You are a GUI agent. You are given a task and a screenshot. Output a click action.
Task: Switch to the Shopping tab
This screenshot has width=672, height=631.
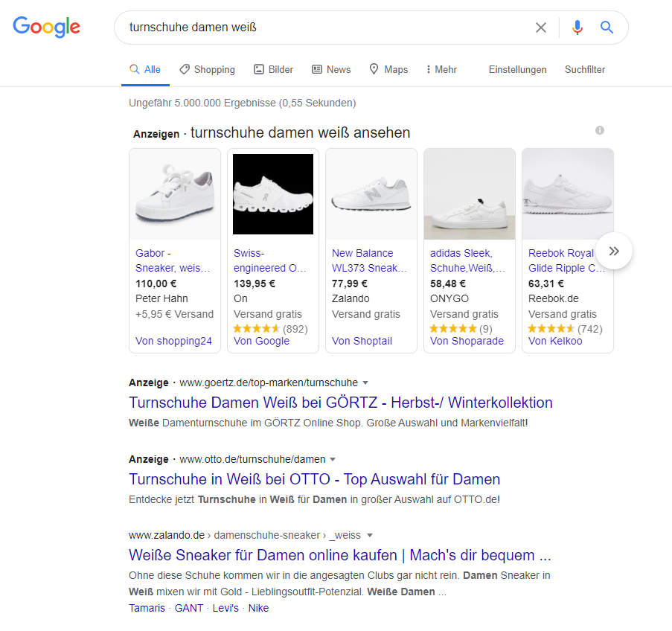pos(208,69)
